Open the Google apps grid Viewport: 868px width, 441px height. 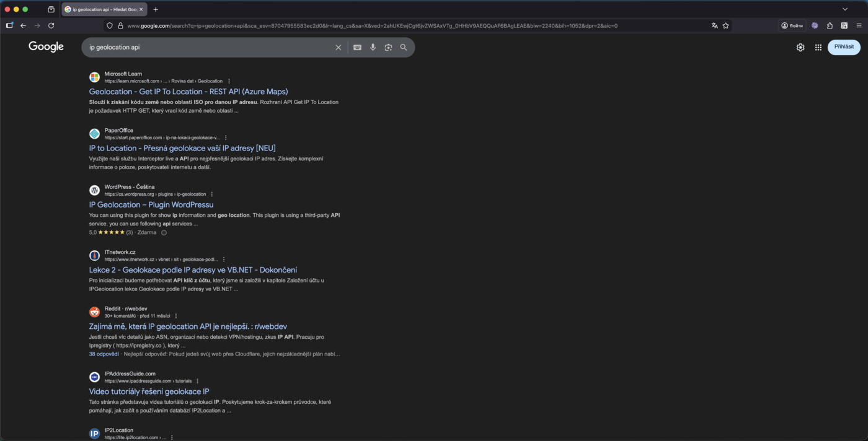[818, 47]
